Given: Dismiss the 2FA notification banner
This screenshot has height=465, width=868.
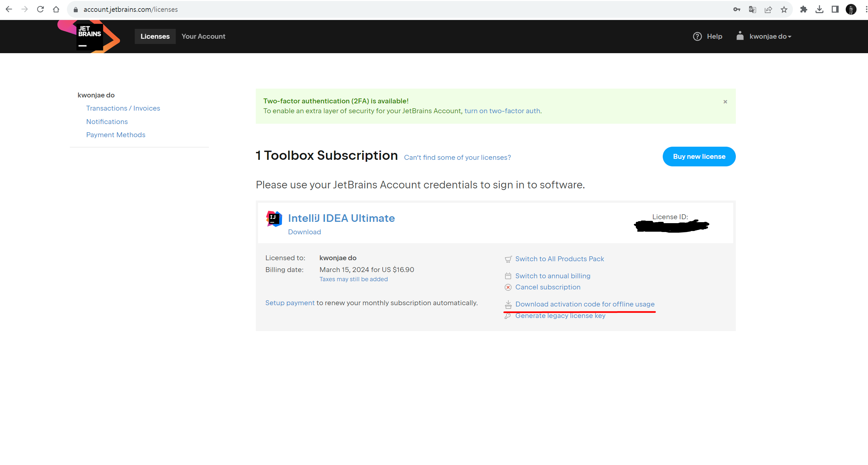Looking at the screenshot, I should click(725, 101).
